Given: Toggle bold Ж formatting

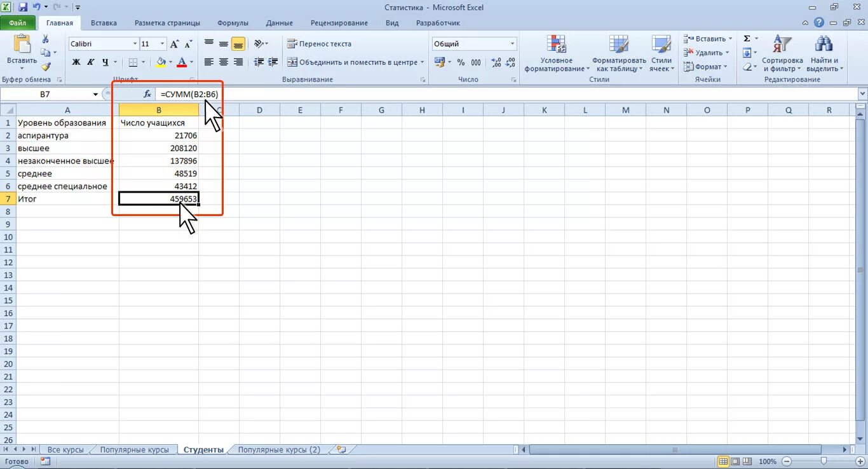Looking at the screenshot, I should click(76, 62).
